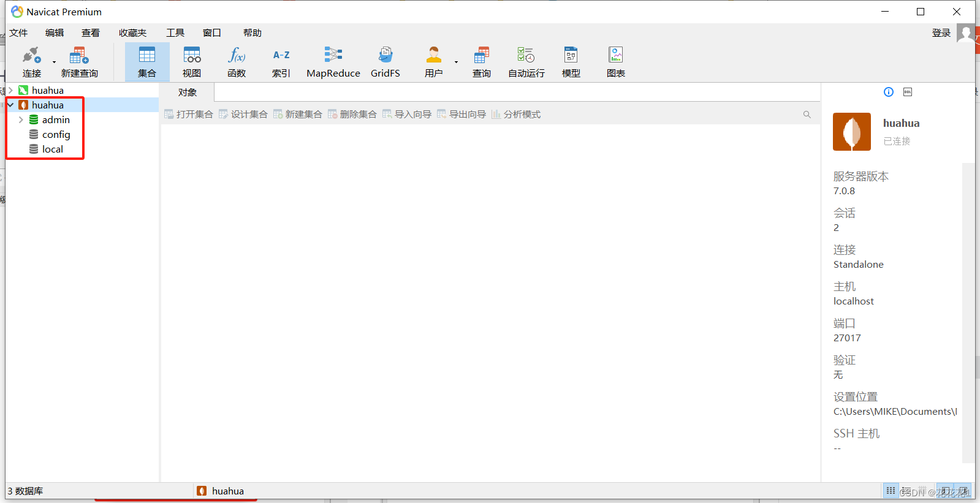Select the admin database in the tree
The image size is (980, 503).
click(x=56, y=119)
